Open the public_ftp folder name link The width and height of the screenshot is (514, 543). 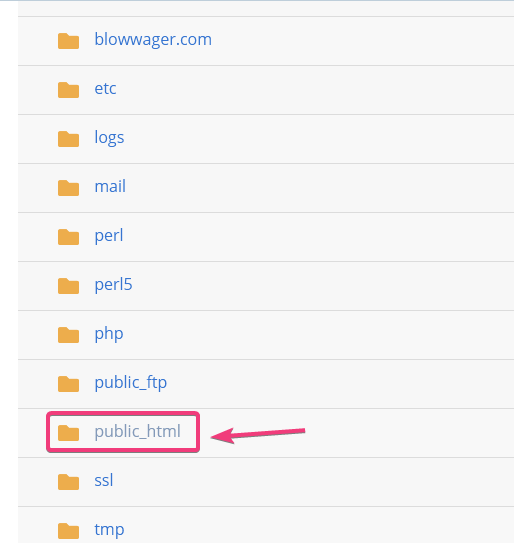[131, 383]
